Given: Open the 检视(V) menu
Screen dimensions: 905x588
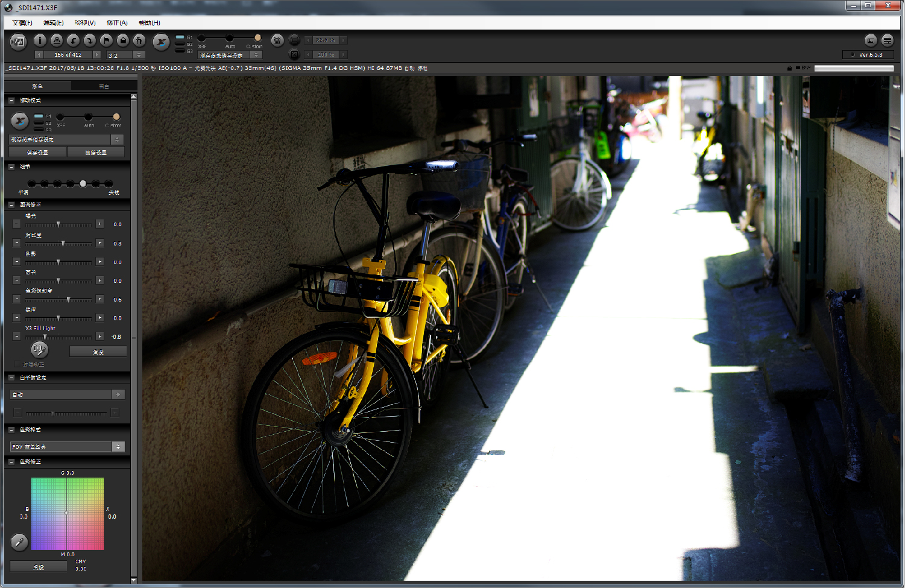Looking at the screenshot, I should [x=85, y=23].
